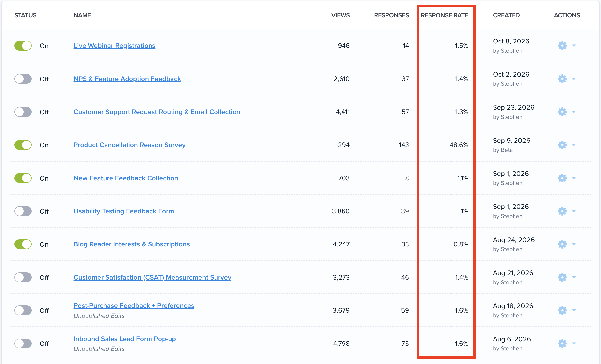Expand actions arrow for Blog Reader Interests row
Image resolution: width=601 pixels, height=364 pixels.
pos(574,244)
